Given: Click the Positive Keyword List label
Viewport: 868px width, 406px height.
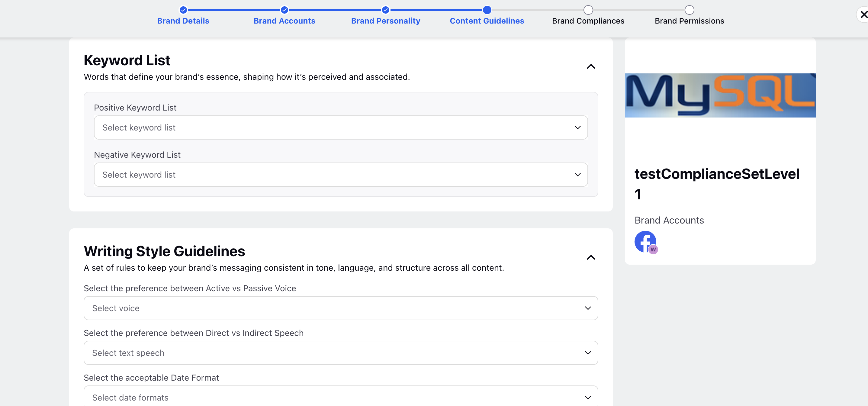Looking at the screenshot, I should coord(135,108).
